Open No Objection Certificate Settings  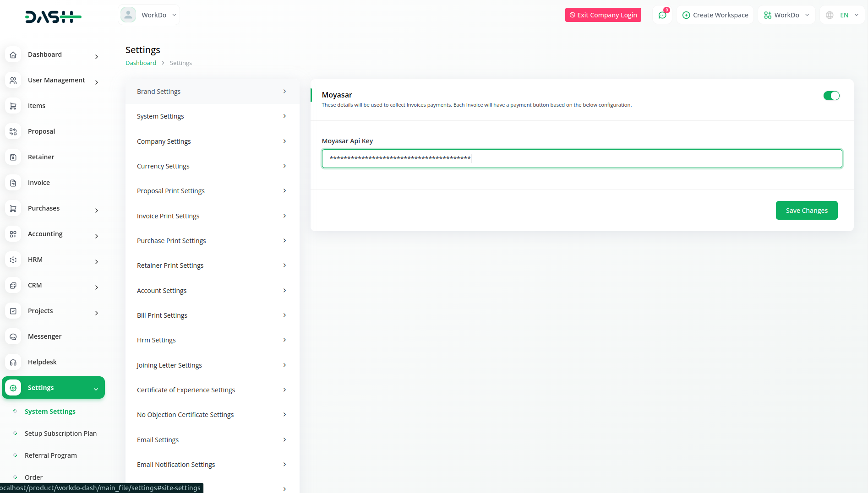[x=212, y=415]
